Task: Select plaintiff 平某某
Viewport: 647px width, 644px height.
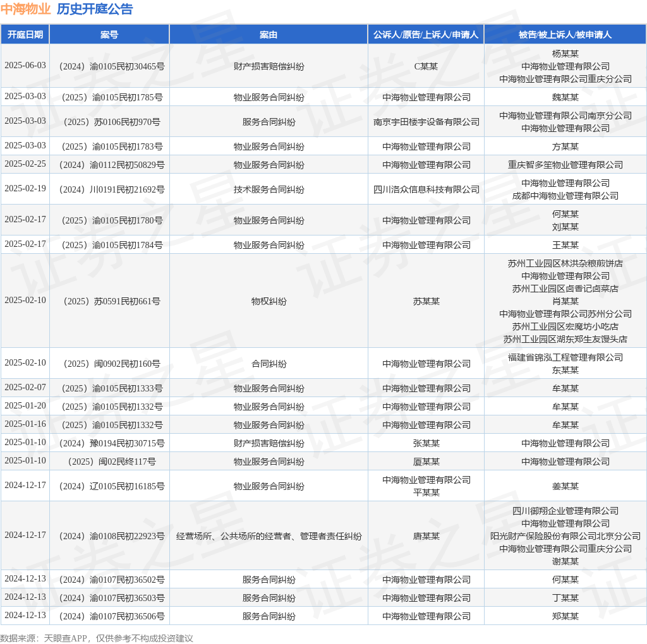Action: tap(426, 492)
